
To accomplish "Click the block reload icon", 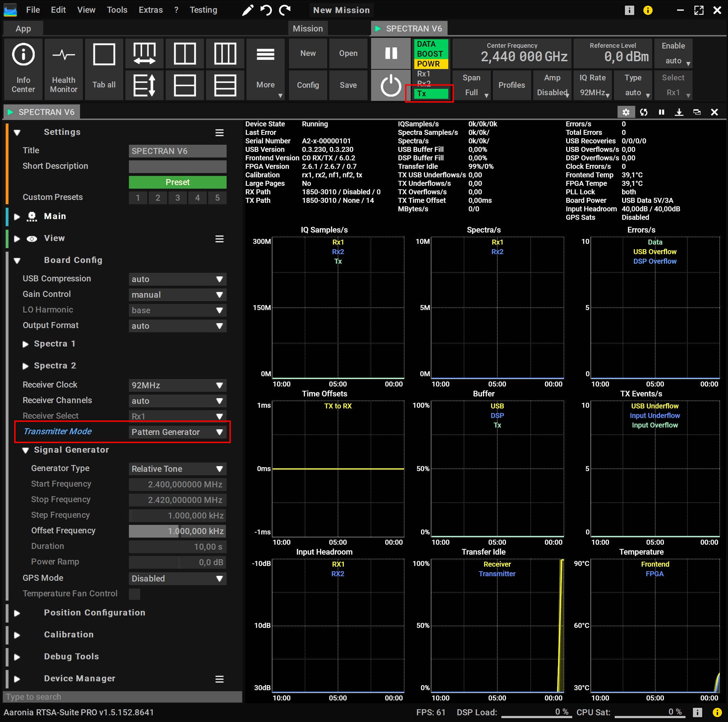I will [644, 112].
